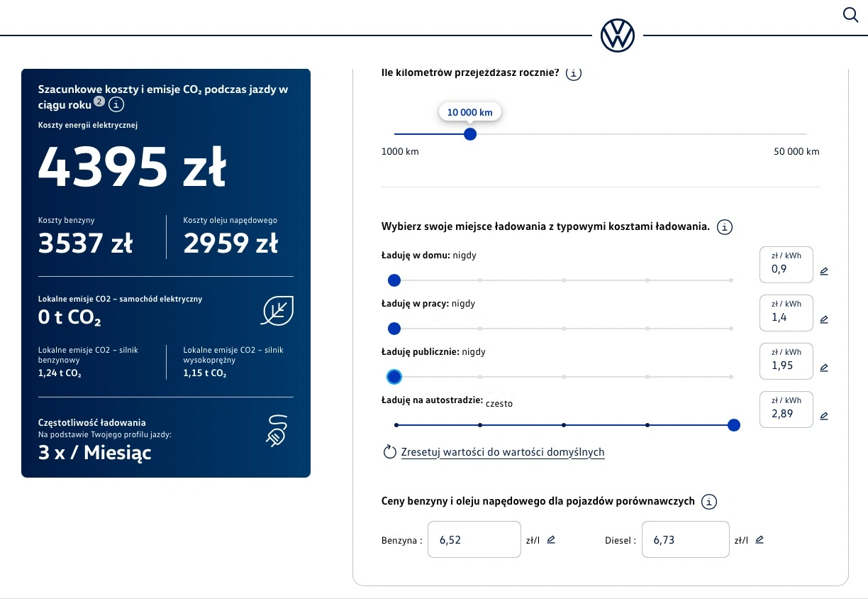The width and height of the screenshot is (868, 599).
Task: Click the Benzyna price input field
Action: pos(474,540)
